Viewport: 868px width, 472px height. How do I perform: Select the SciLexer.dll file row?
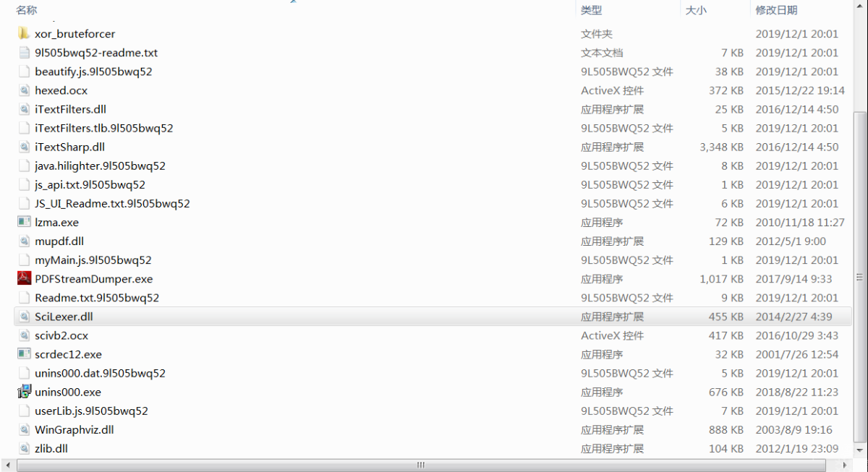tap(433, 317)
